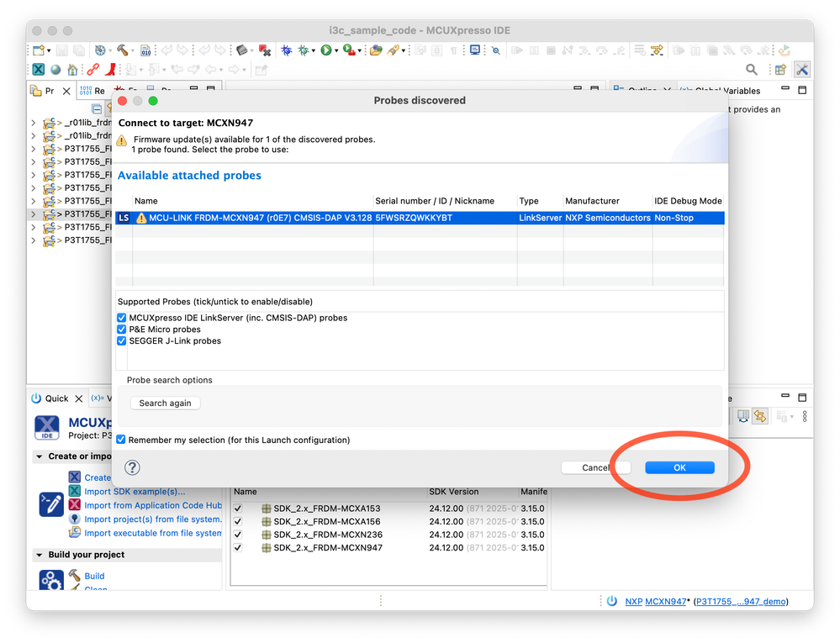
Task: Open the Run button dropdown arrow
Action: point(335,51)
